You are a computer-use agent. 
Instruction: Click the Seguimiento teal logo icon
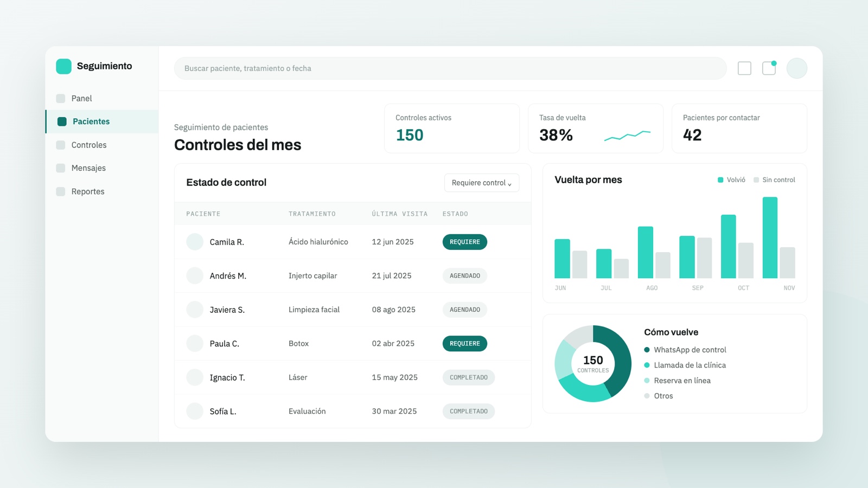tap(63, 66)
